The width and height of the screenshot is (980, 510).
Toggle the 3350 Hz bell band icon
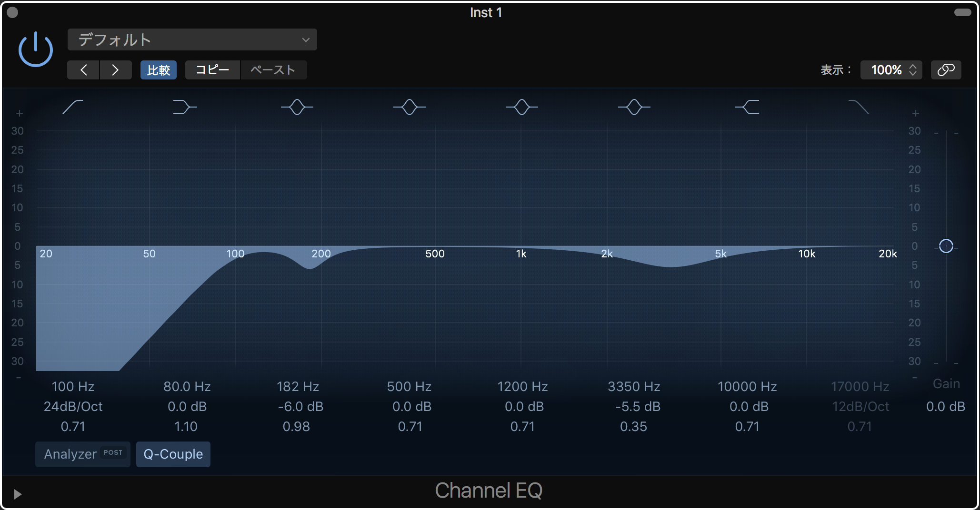[x=634, y=107]
